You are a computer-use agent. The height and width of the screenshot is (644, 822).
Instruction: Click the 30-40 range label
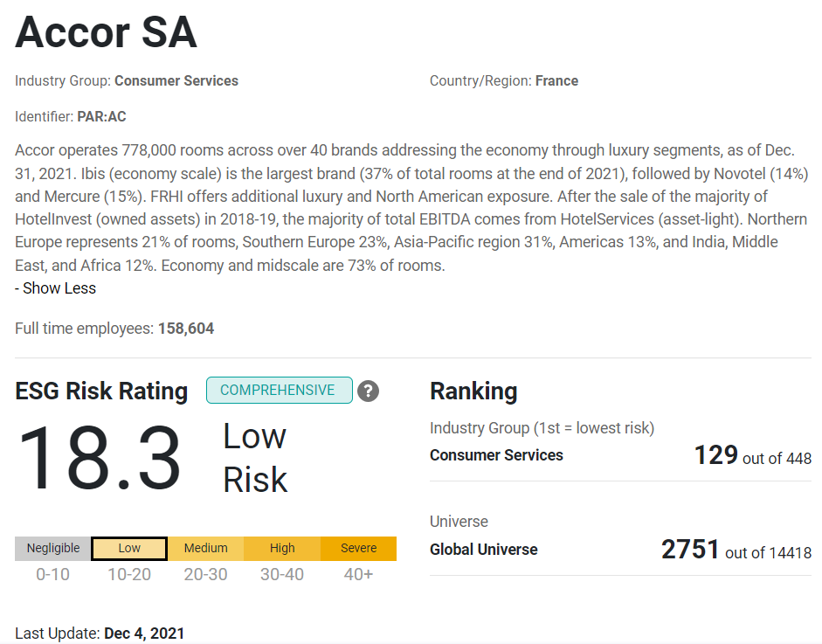[x=282, y=575]
